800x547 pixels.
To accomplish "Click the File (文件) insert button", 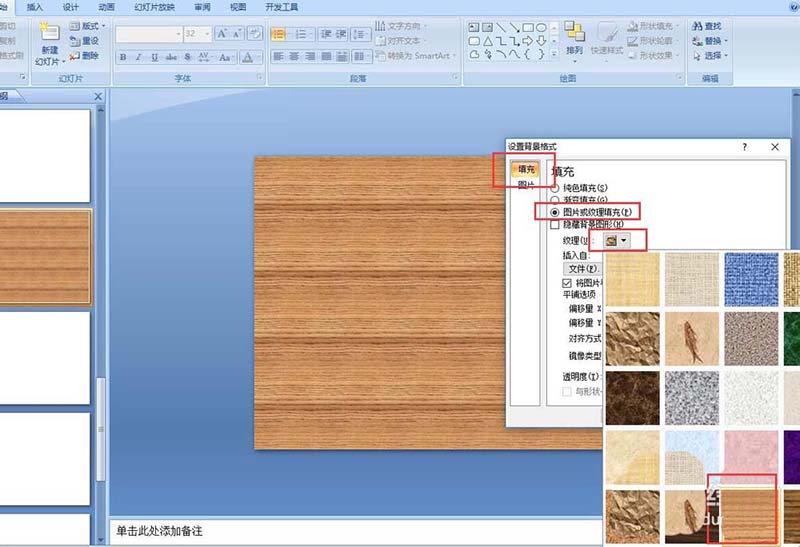I will click(582, 268).
